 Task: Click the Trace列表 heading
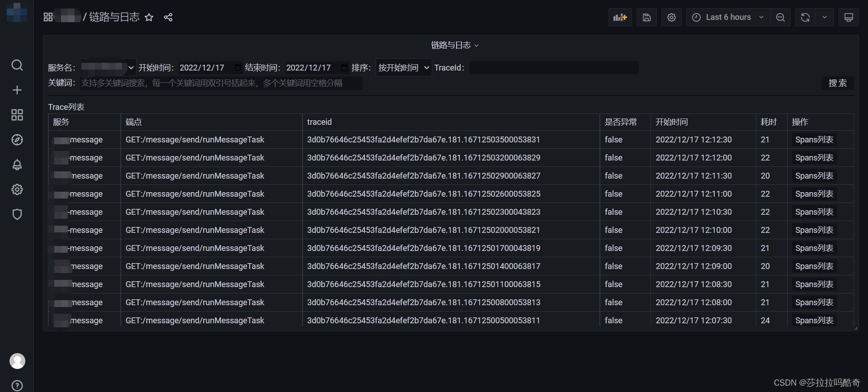tap(66, 107)
